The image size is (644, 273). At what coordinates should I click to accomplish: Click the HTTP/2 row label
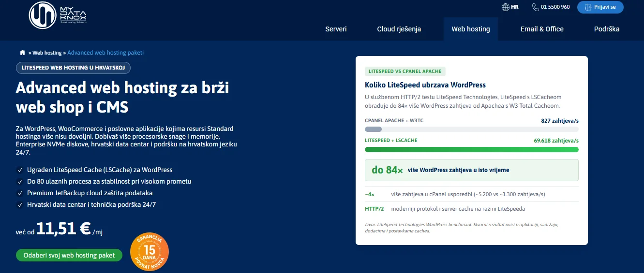374,209
